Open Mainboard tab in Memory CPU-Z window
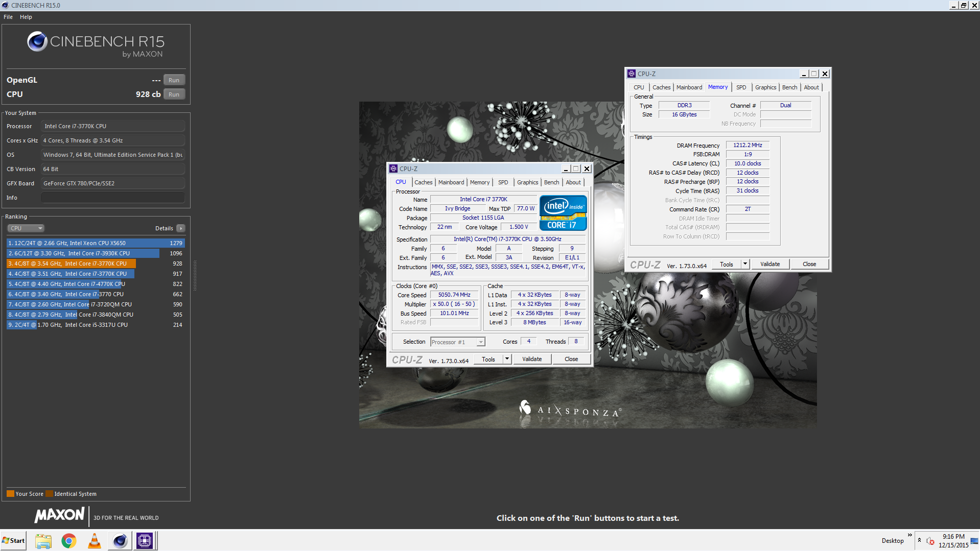980x551 pixels. pyautogui.click(x=689, y=87)
